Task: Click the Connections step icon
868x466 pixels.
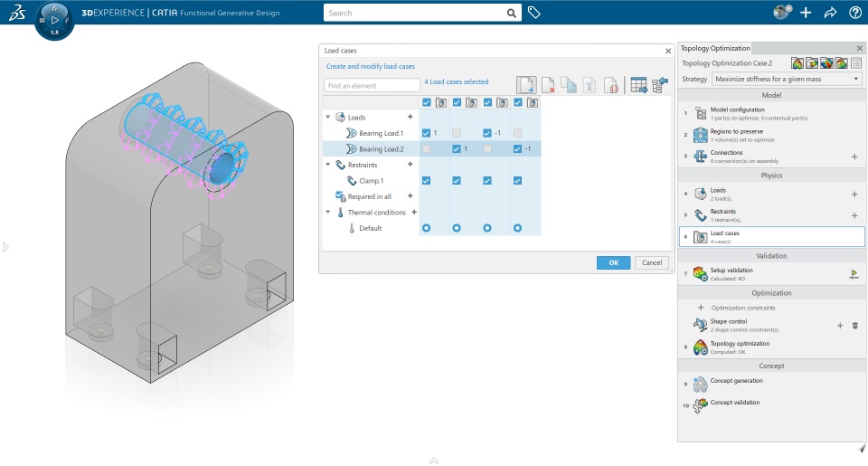Action: coord(700,157)
